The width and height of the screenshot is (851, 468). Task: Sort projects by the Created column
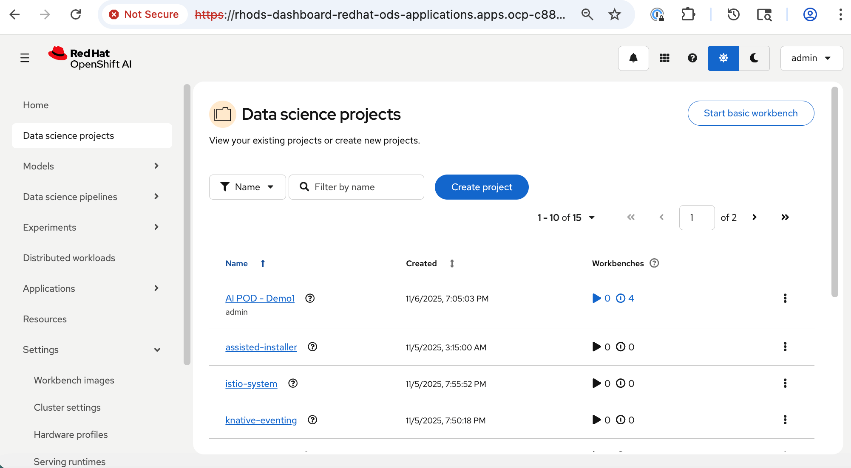430,263
